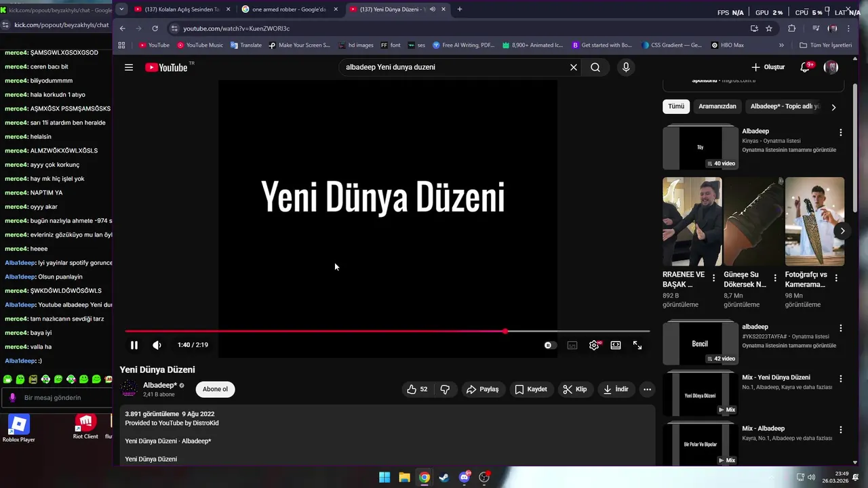Viewport: 868px width, 488px height.
Task: Subscribe with the Abone ol button
Action: click(x=216, y=389)
